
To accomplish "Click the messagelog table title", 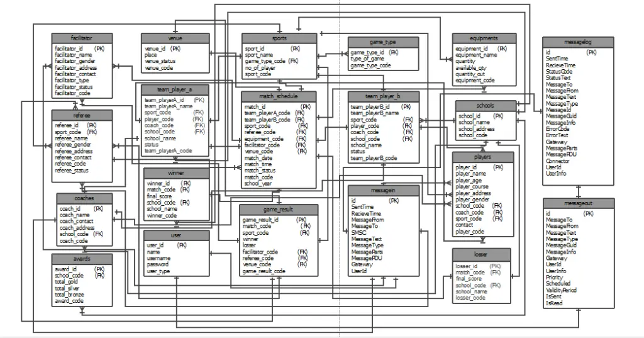I will pos(578,42).
